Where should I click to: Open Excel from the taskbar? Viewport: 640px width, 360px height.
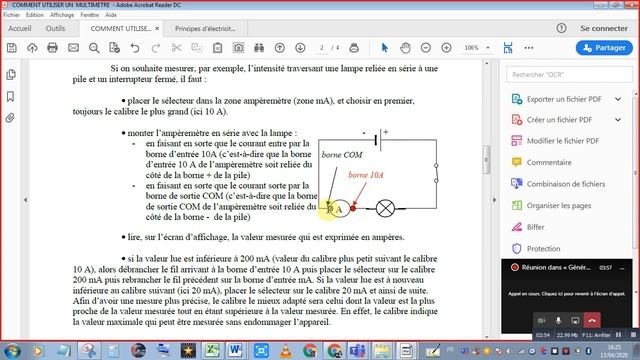pyautogui.click(x=212, y=350)
